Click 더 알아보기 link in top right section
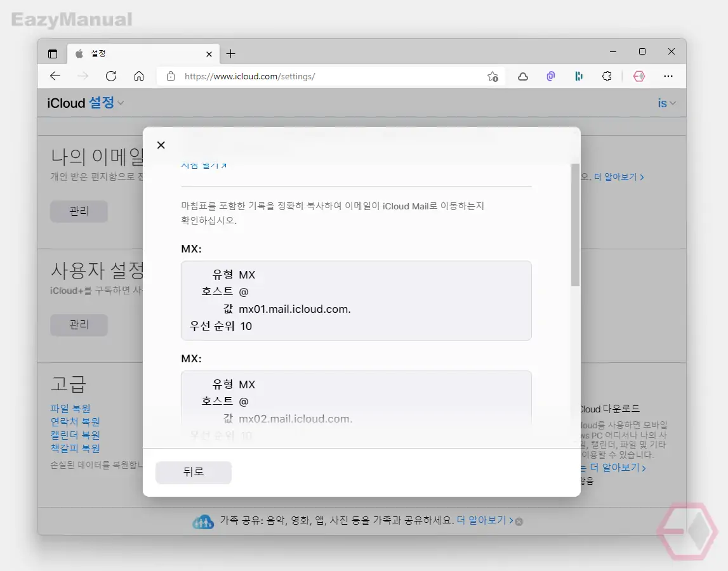 click(619, 177)
